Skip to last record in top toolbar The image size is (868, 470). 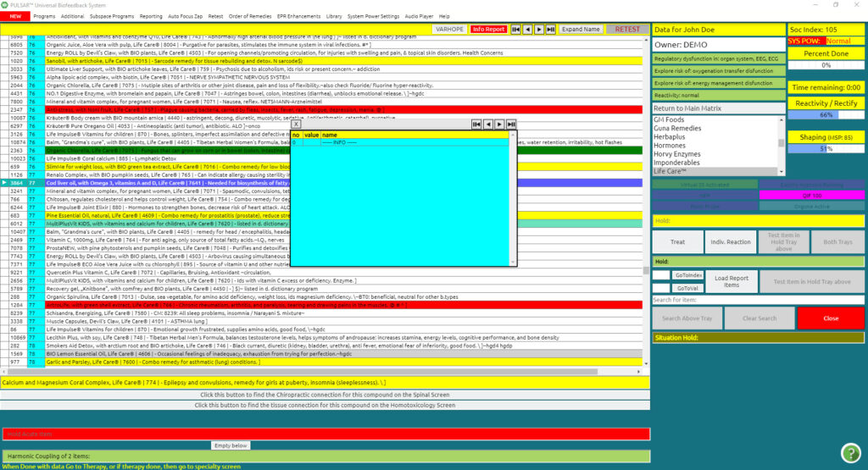[551, 29]
